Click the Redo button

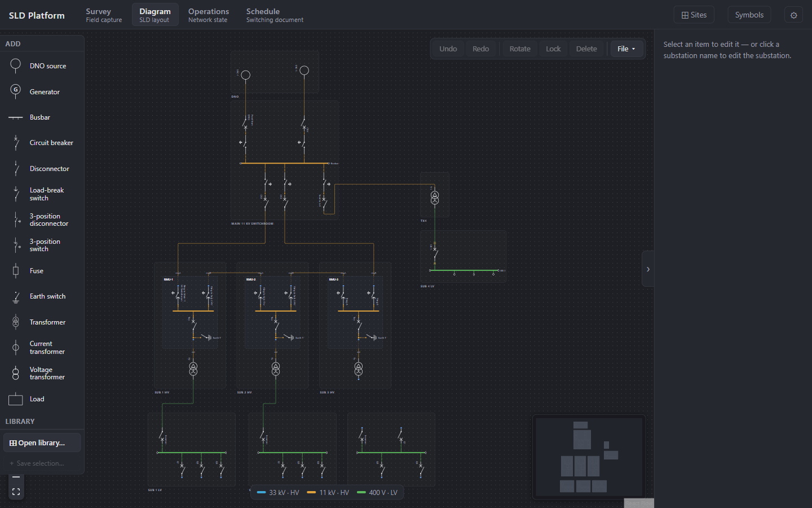coord(480,49)
